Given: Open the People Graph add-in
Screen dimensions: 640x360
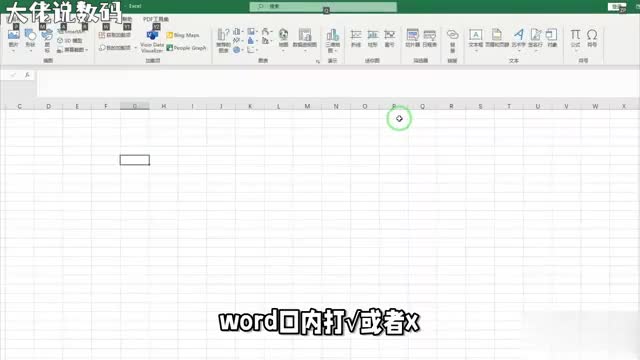Looking at the screenshot, I should click(186, 48).
